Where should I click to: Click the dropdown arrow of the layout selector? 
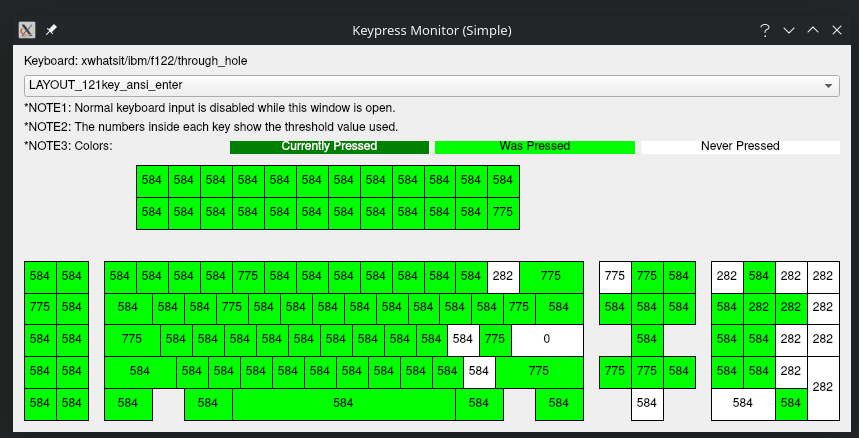tap(828, 85)
